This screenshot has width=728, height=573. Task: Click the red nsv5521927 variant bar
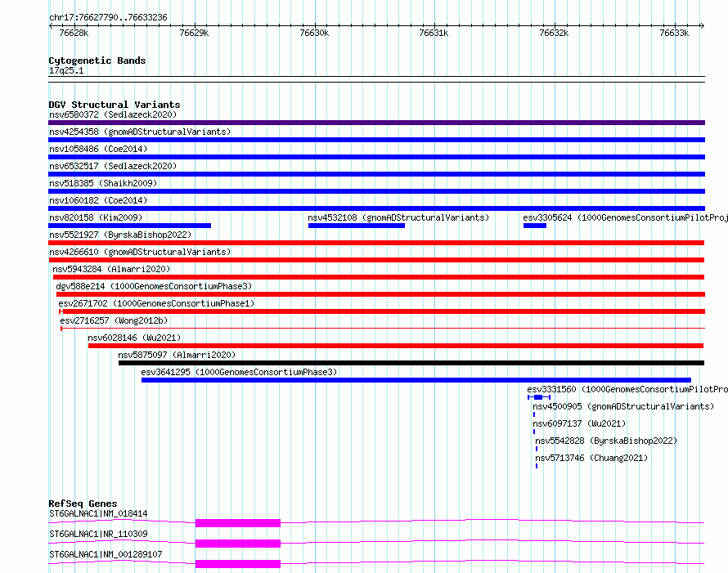pos(376,243)
